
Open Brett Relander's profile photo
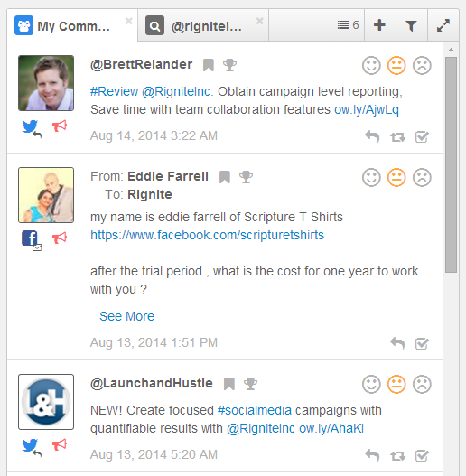point(46,83)
